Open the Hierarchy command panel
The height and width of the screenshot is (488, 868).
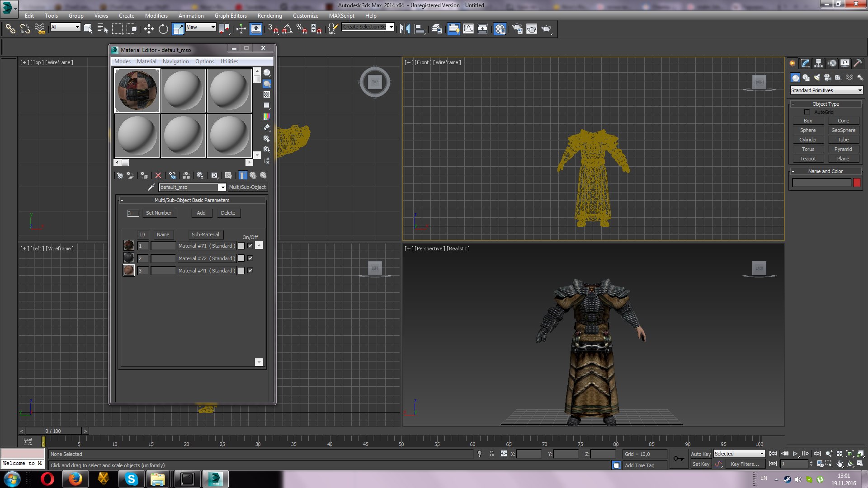[818, 63]
